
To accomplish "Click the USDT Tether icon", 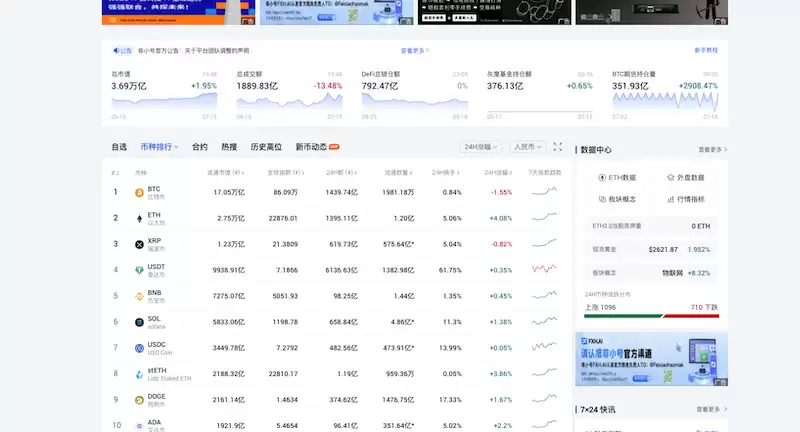I will pos(139,270).
